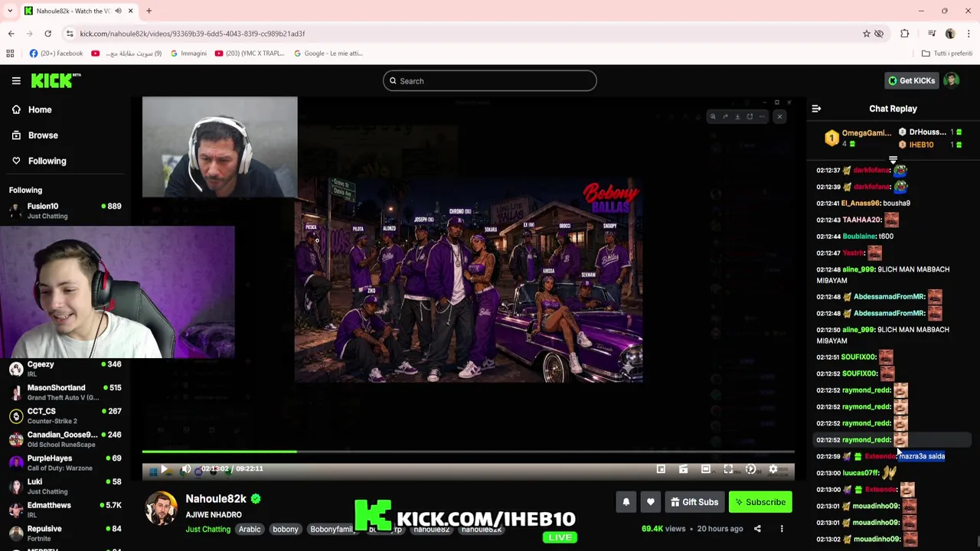Collapse the Chat Replay panel
980x551 pixels.
(816, 109)
